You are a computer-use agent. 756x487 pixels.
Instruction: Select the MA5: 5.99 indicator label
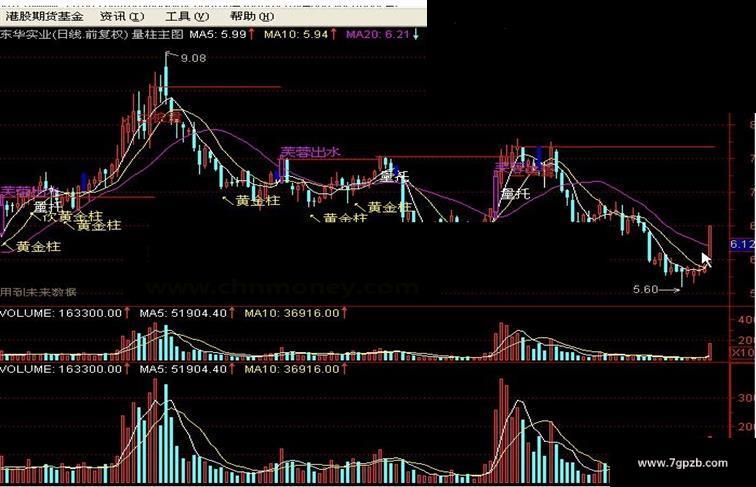click(x=218, y=34)
